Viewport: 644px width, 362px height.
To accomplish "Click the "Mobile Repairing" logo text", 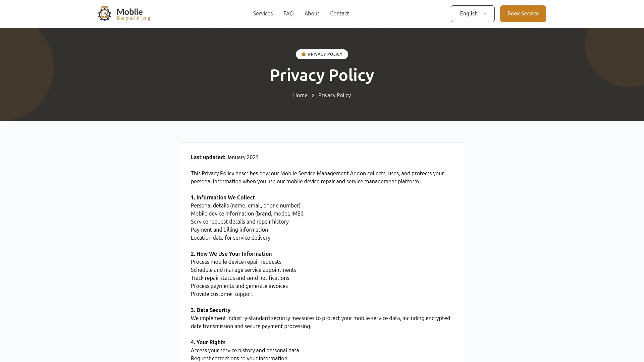I will (x=133, y=14).
